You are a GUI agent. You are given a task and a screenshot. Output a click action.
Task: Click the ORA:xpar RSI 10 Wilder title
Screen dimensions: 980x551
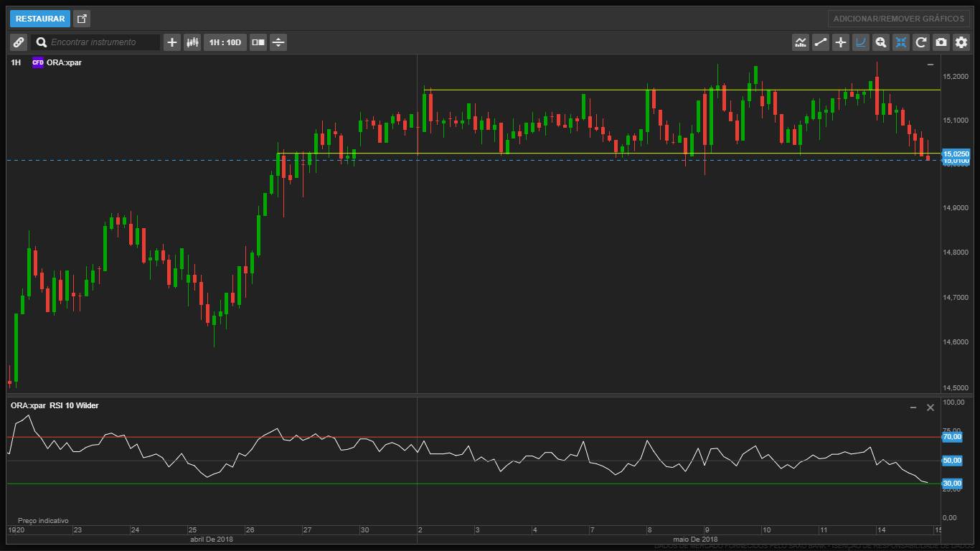point(55,405)
